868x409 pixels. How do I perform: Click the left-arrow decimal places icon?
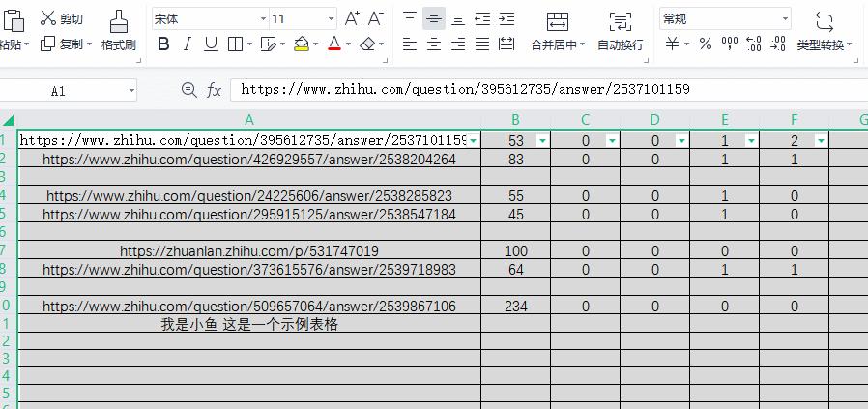754,44
